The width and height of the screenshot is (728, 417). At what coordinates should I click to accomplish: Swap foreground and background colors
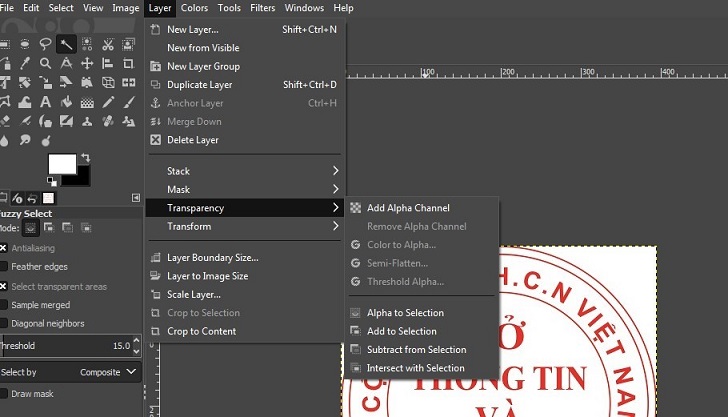tap(86, 158)
